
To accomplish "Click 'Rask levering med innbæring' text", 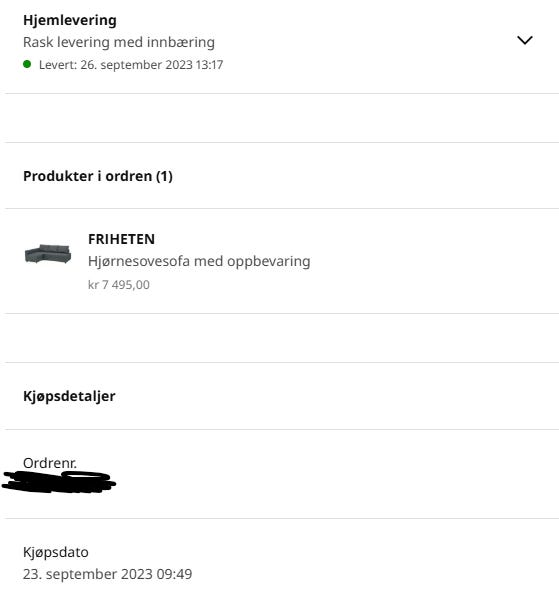I will (119, 42).
